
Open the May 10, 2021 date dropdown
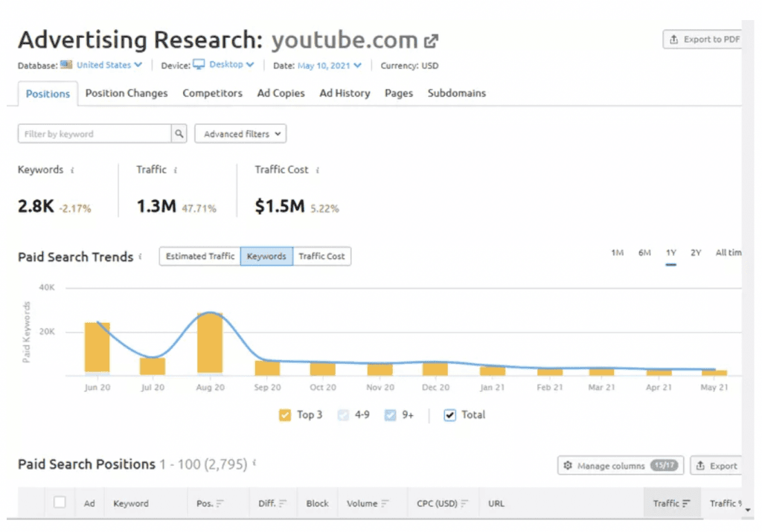point(330,65)
